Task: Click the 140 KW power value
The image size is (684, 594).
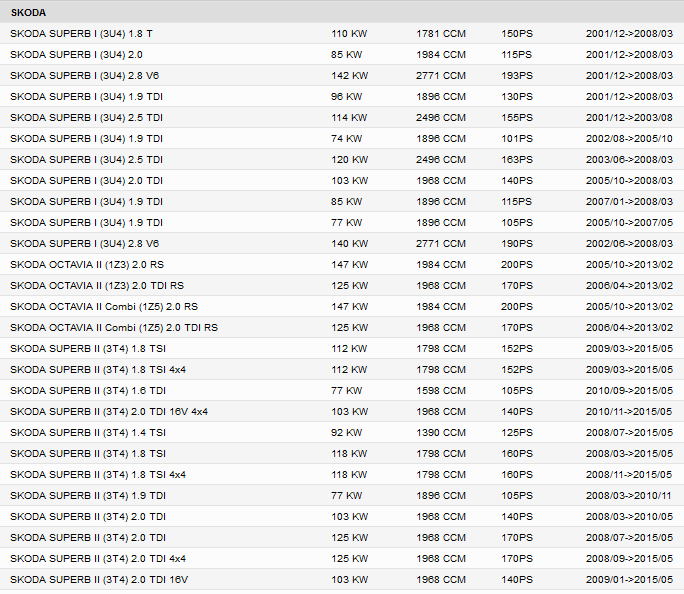Action: pyautogui.click(x=349, y=243)
